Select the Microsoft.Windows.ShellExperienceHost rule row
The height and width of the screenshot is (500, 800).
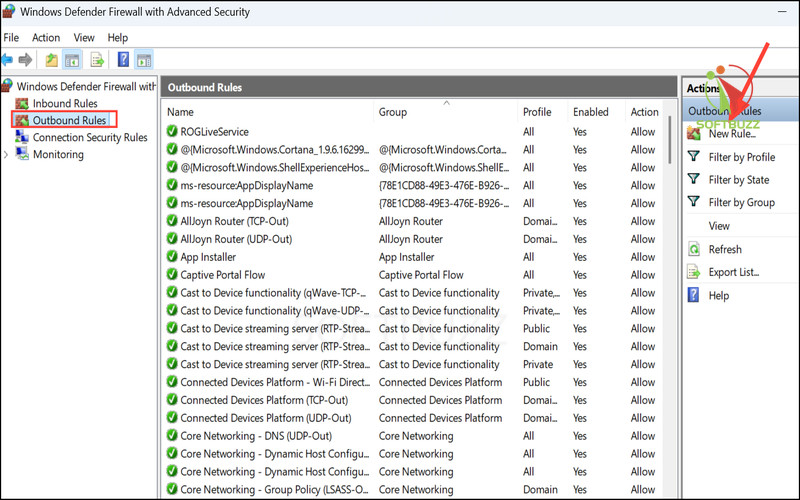point(412,167)
